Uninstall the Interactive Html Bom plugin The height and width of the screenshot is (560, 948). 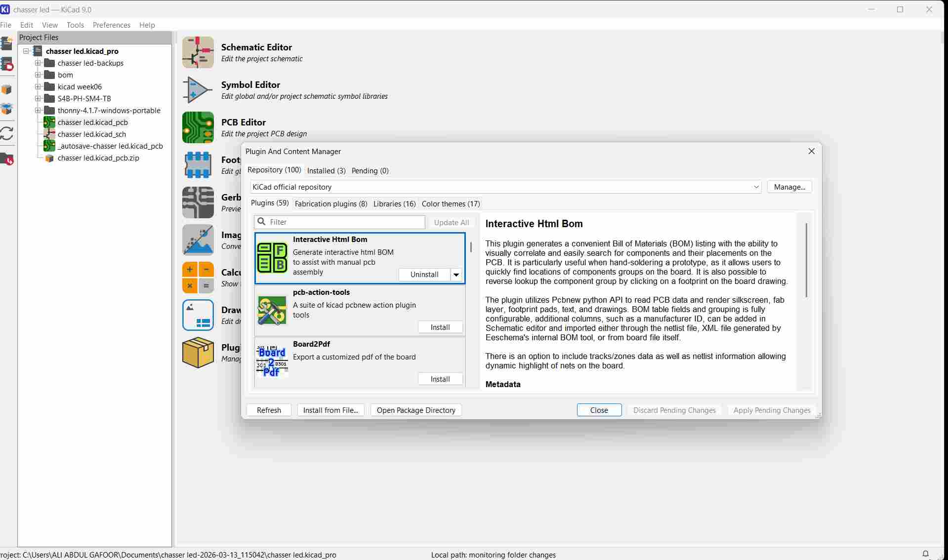point(424,275)
